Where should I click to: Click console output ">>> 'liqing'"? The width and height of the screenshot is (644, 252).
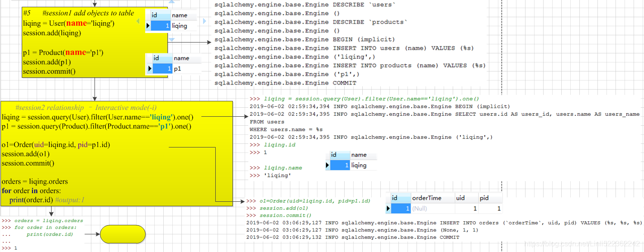coord(270,176)
